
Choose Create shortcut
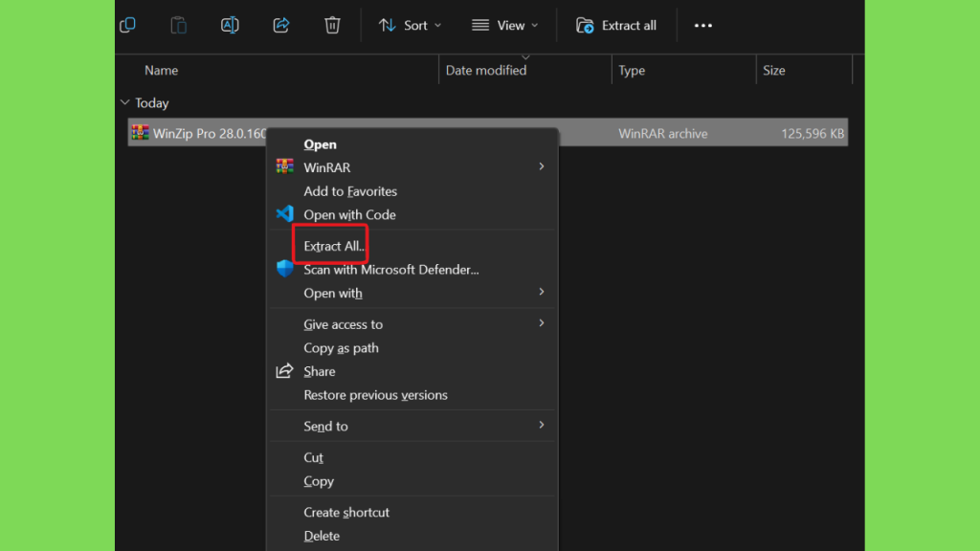coord(346,513)
